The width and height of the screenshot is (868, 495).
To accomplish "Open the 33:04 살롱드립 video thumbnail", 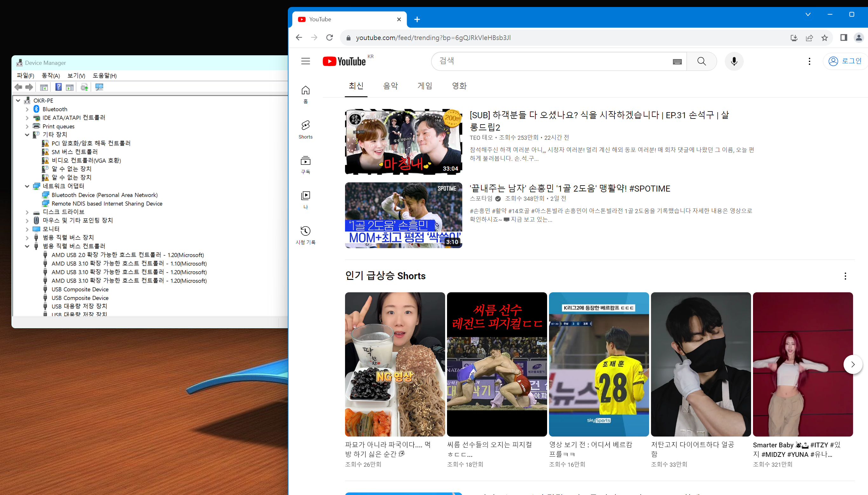I will (403, 142).
